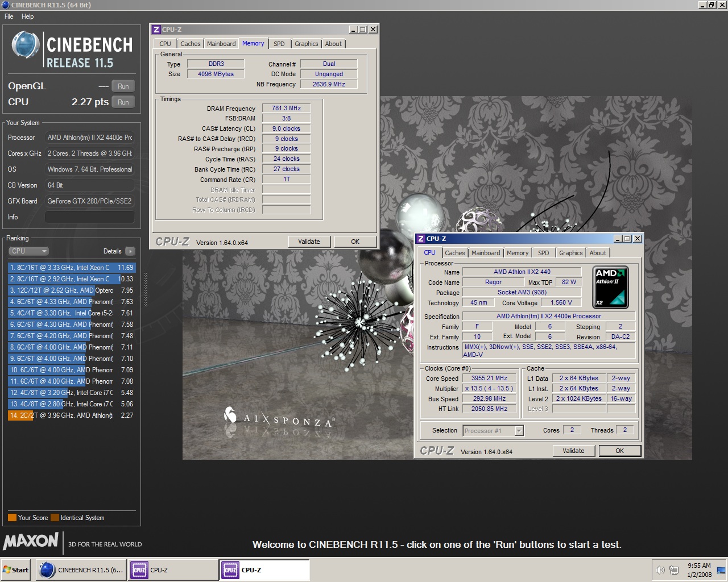
Task: Select ranking row 13 Core i7 5.06
Action: 72,404
